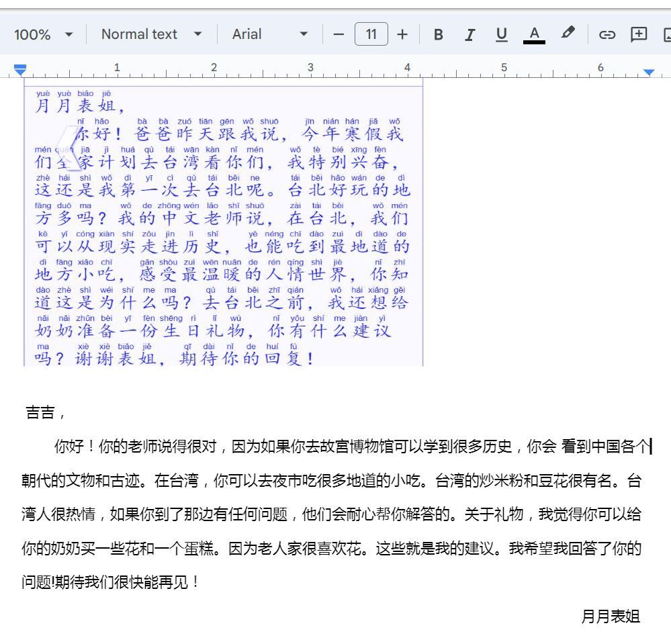Viewport: 671px width, 644px height.
Task: Expand the Normal text style dropdown
Action: pyautogui.click(x=151, y=34)
